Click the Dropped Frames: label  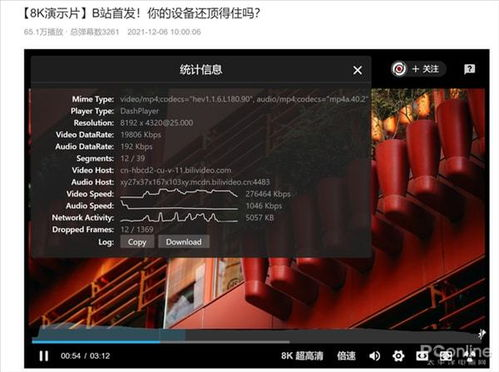click(x=83, y=229)
